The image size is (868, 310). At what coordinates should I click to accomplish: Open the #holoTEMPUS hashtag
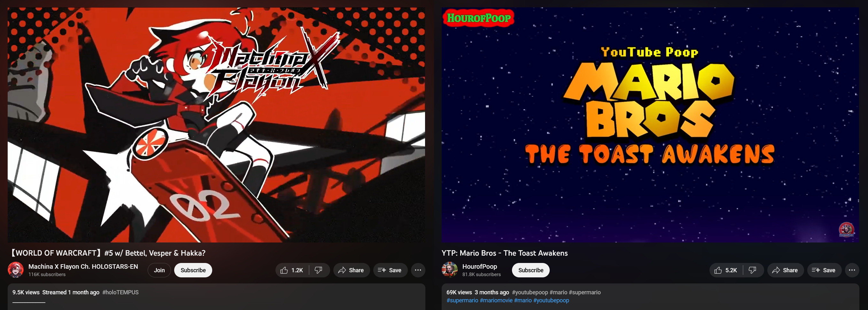tap(120, 292)
